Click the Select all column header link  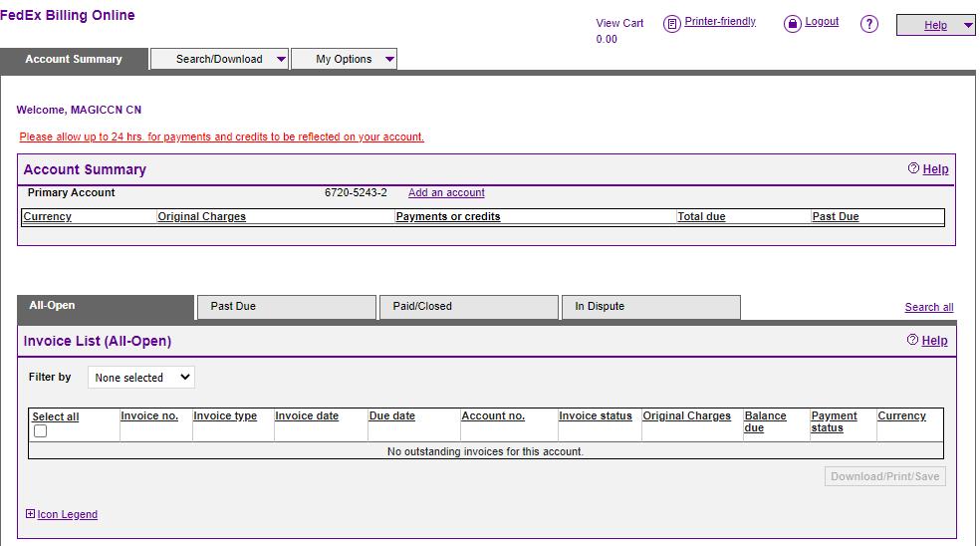coord(56,416)
